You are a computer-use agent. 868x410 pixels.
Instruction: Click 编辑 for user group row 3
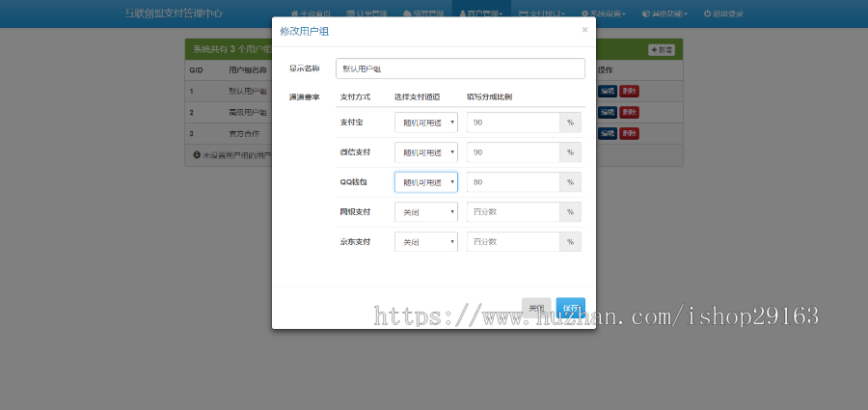608,133
